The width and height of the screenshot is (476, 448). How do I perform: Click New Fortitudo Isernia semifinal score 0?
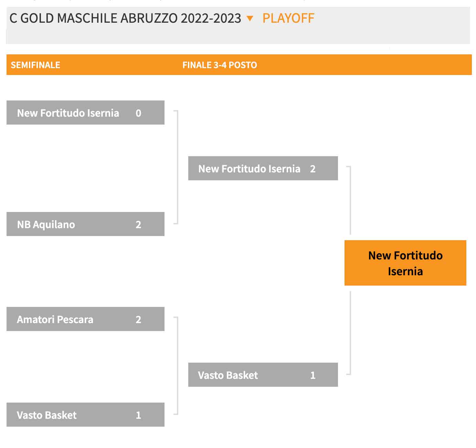[138, 113]
